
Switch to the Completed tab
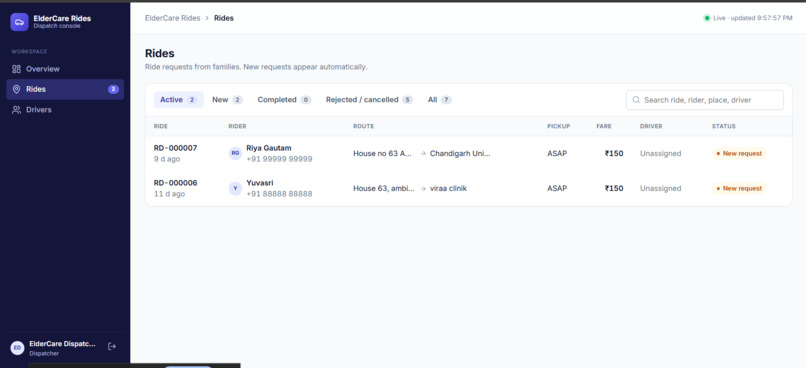click(x=284, y=100)
